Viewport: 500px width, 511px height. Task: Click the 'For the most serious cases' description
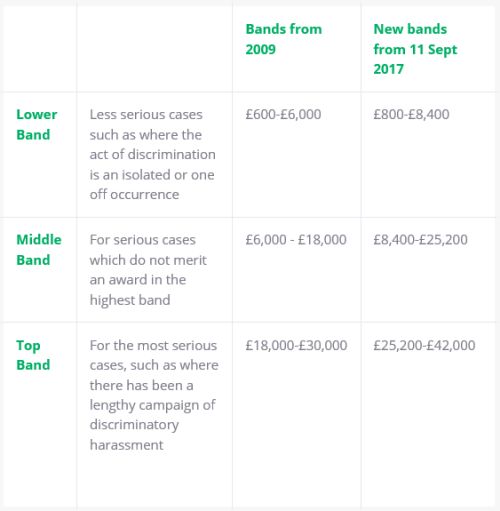coord(154,355)
